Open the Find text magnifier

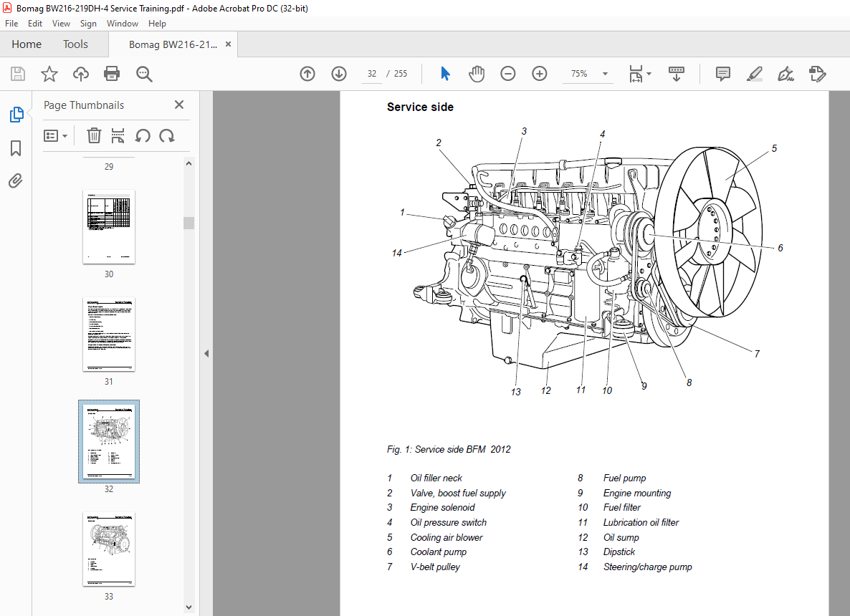point(144,74)
